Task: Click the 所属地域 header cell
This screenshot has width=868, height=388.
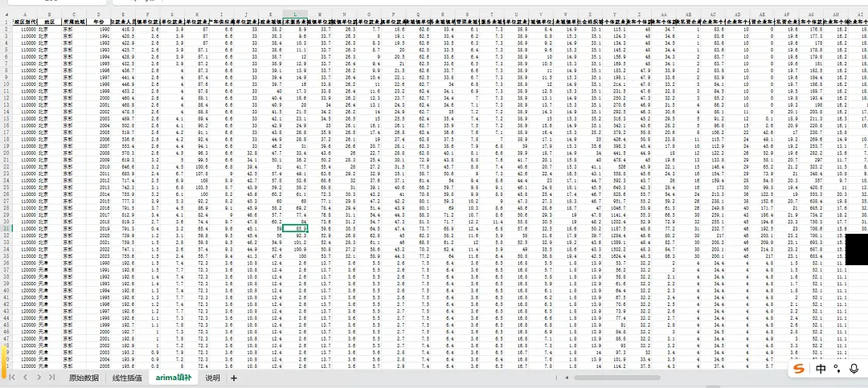Action: (x=74, y=21)
